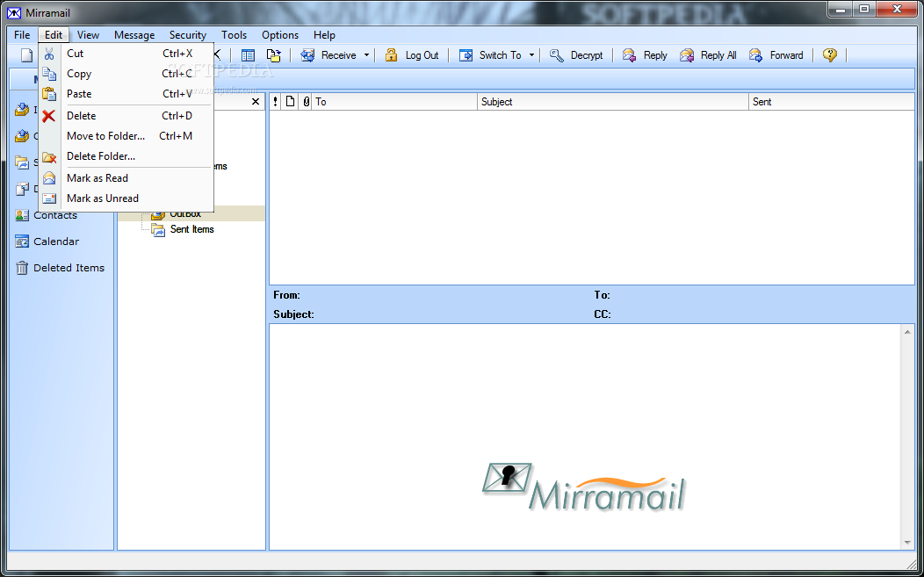The image size is (924, 577).
Task: Click the Drafts icon in sidebar
Action: coord(22,189)
